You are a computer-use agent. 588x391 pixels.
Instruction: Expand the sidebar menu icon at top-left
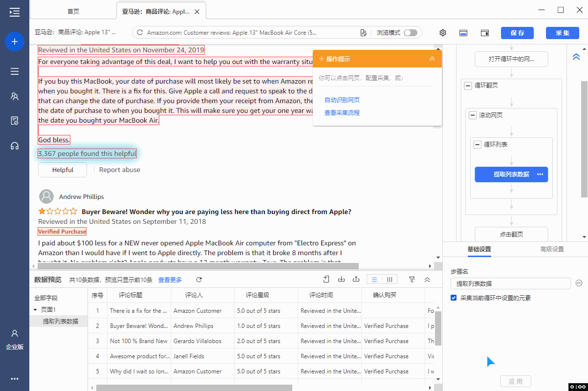click(15, 12)
